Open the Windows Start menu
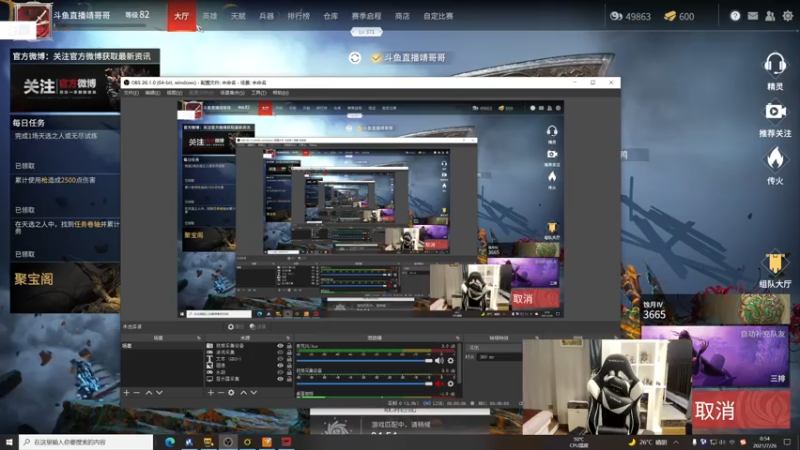The width and height of the screenshot is (800, 450). (x=9, y=442)
